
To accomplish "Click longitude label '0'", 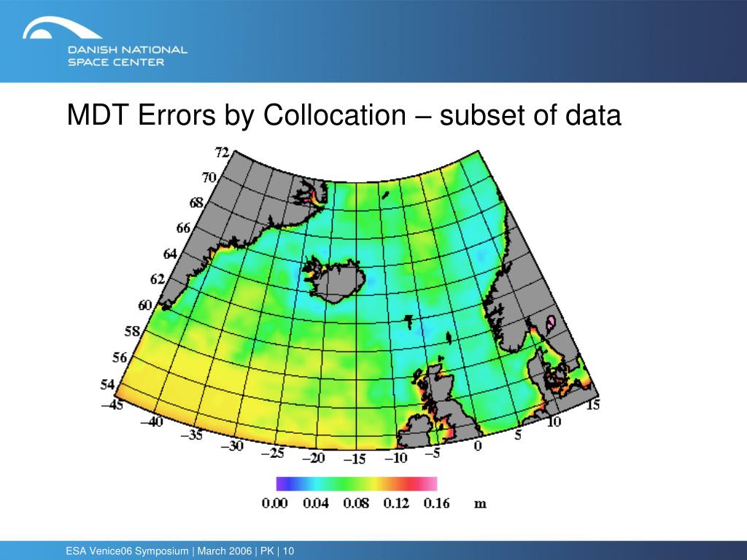I will pyautogui.click(x=479, y=446).
